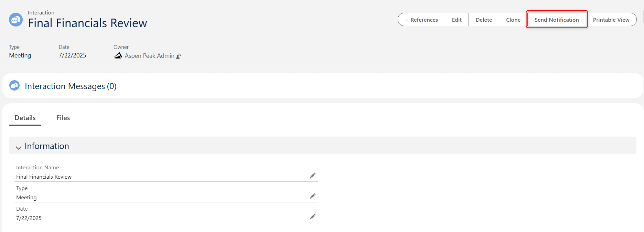This screenshot has width=644, height=232.
Task: Click the change owner person icon
Action: 179,56
